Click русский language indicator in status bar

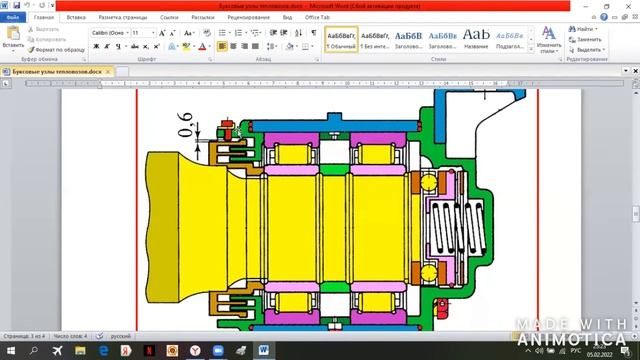pos(121,336)
